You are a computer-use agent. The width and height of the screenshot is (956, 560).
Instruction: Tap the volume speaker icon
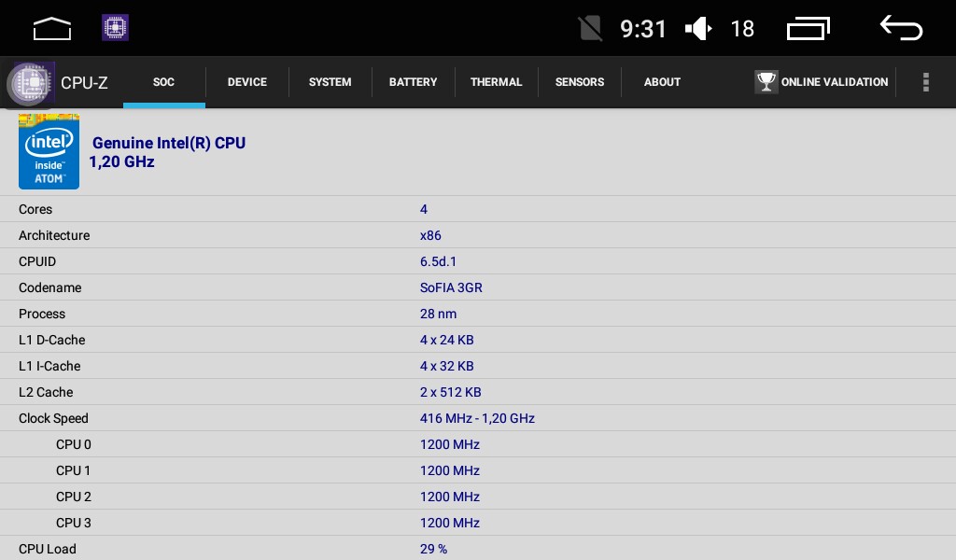point(698,29)
